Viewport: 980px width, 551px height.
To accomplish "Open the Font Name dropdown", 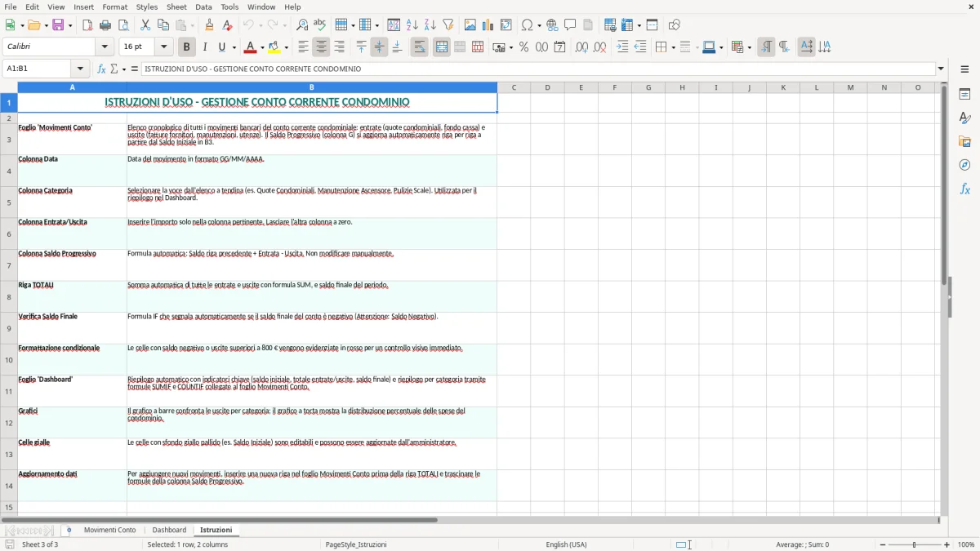I will click(105, 47).
